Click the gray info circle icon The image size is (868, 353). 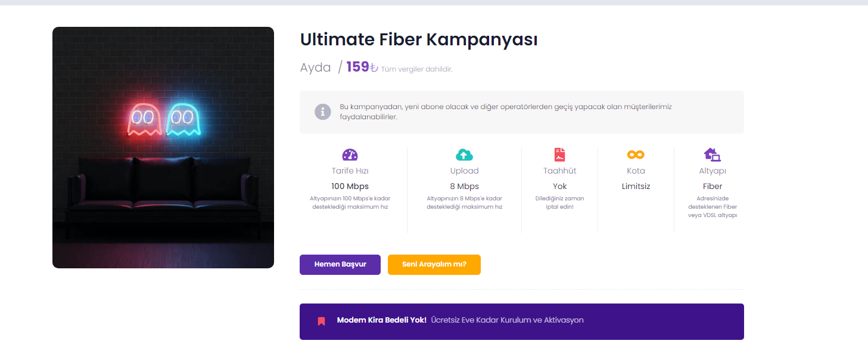[x=322, y=112]
